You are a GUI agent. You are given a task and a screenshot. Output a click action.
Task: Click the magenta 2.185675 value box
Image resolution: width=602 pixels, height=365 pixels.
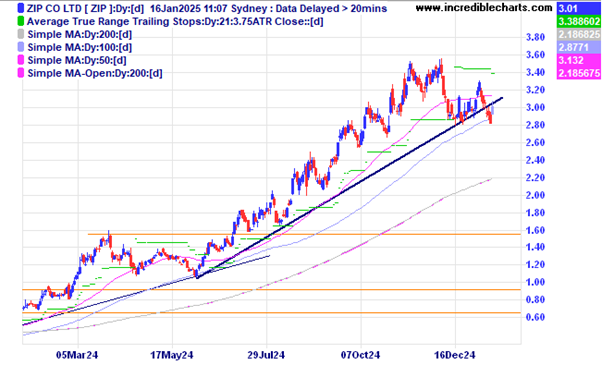point(579,73)
